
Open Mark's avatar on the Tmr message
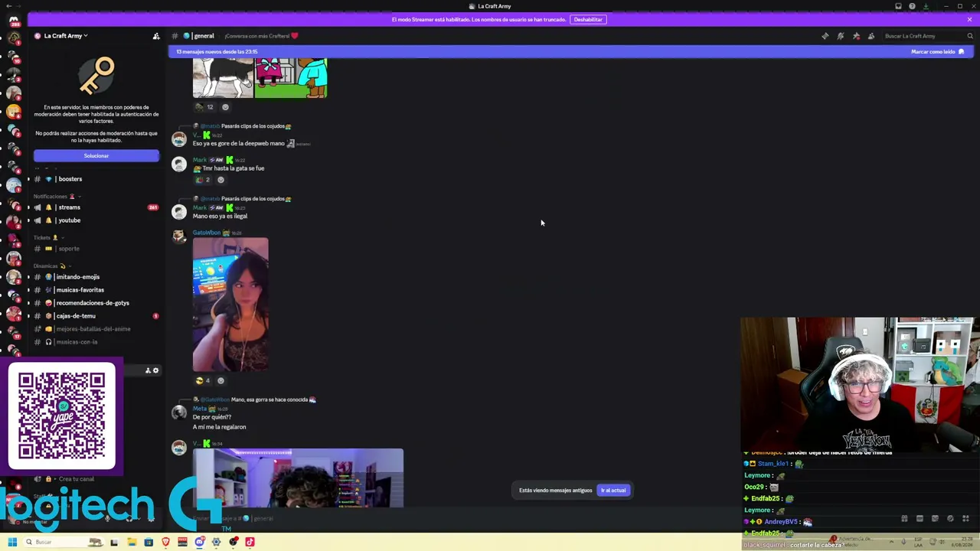(179, 165)
